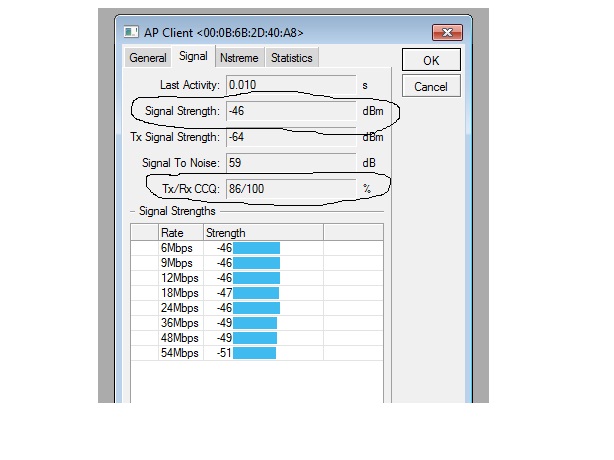Confirm with the OK button

(431, 60)
